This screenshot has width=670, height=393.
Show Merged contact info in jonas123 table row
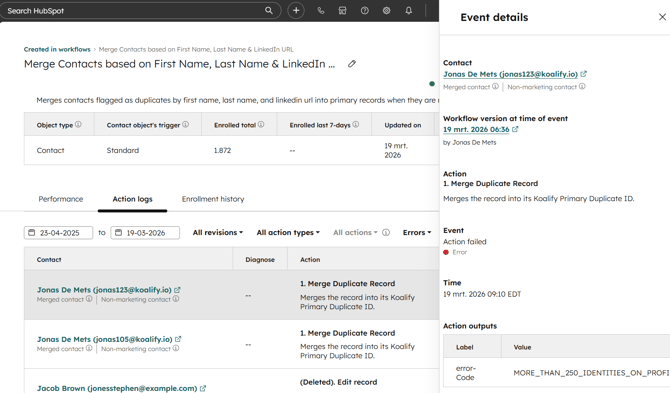tap(89, 299)
